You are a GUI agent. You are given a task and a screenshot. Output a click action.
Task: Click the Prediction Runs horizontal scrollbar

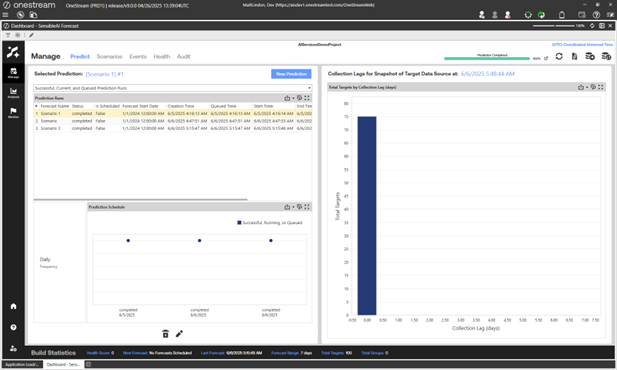[x=140, y=200]
